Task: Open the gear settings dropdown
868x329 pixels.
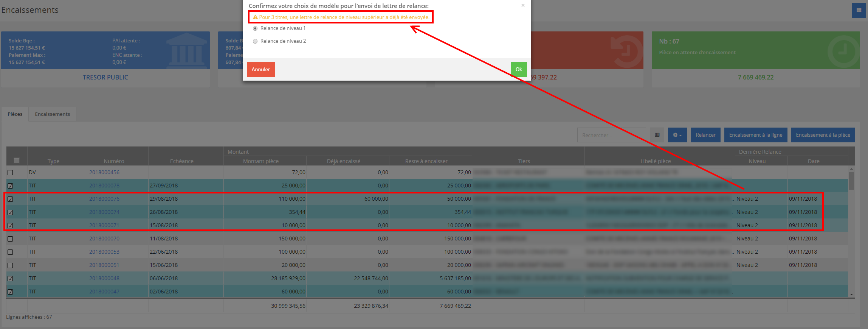Action: point(677,135)
